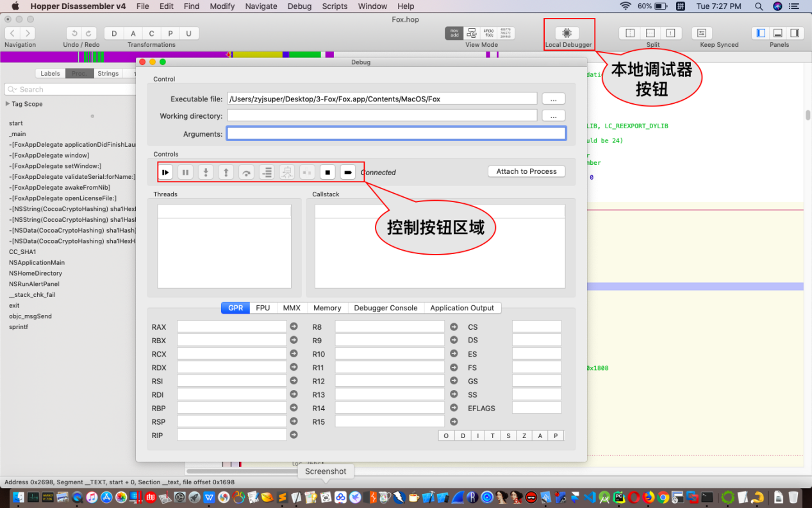Open the Navigate menu
This screenshot has height=508, width=812.
pyautogui.click(x=261, y=6)
